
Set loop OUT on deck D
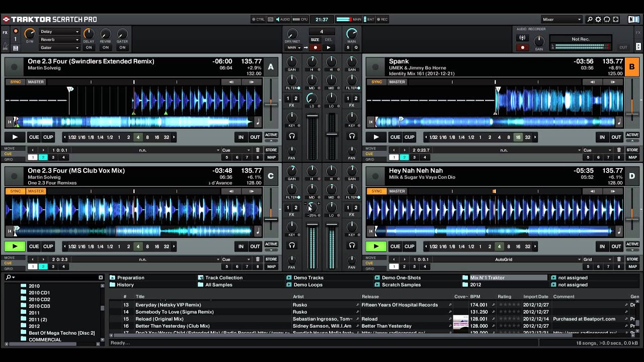coord(616,246)
